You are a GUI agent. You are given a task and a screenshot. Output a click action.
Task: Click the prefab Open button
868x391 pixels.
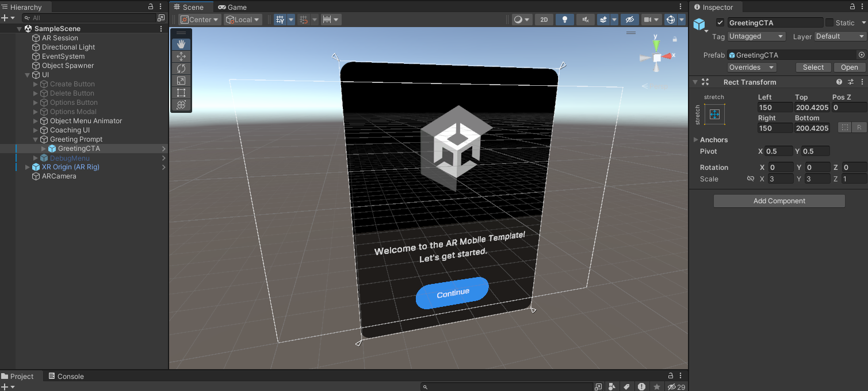pos(850,67)
